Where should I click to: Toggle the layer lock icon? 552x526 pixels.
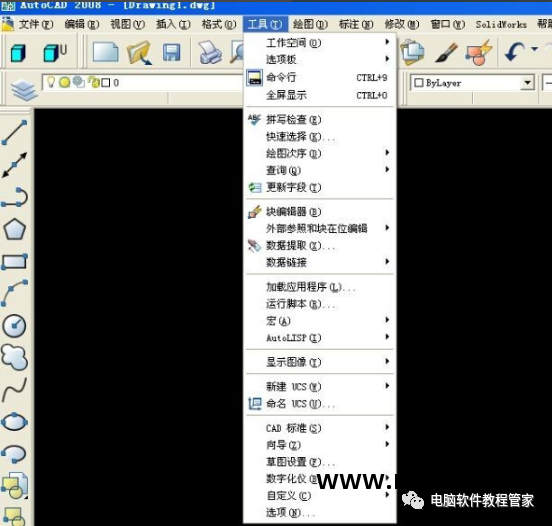pos(94,82)
